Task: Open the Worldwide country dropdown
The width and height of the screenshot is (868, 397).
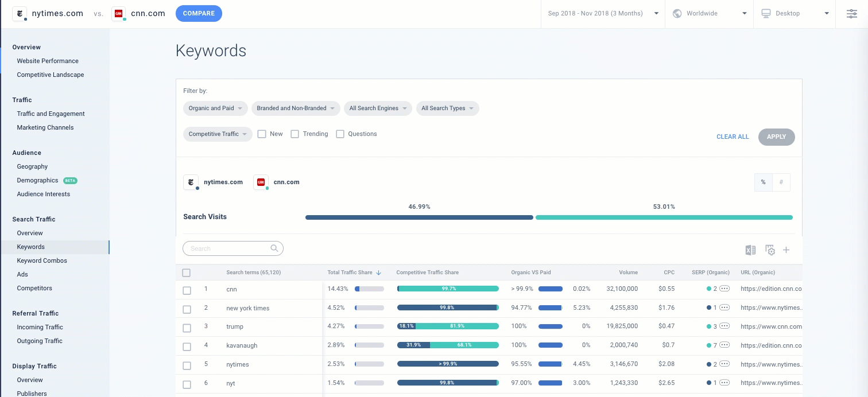Action: 710,13
